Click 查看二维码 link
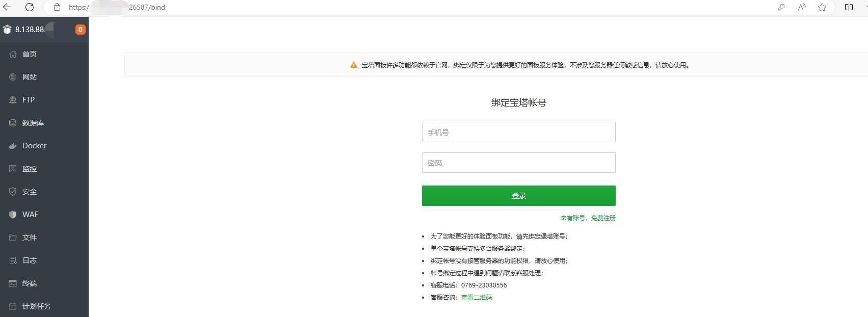Image resolution: width=868 pixels, height=317 pixels. tap(477, 298)
